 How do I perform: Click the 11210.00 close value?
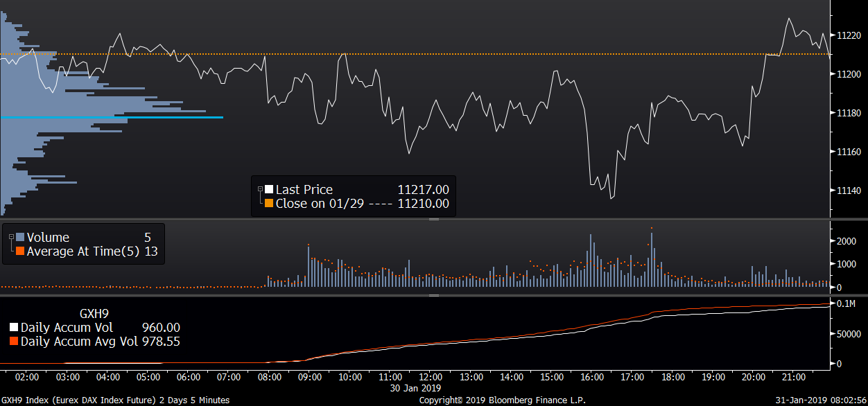coord(423,204)
